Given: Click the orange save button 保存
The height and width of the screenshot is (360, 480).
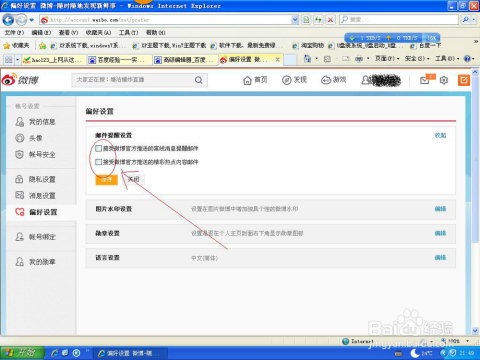Looking at the screenshot, I should [107, 180].
